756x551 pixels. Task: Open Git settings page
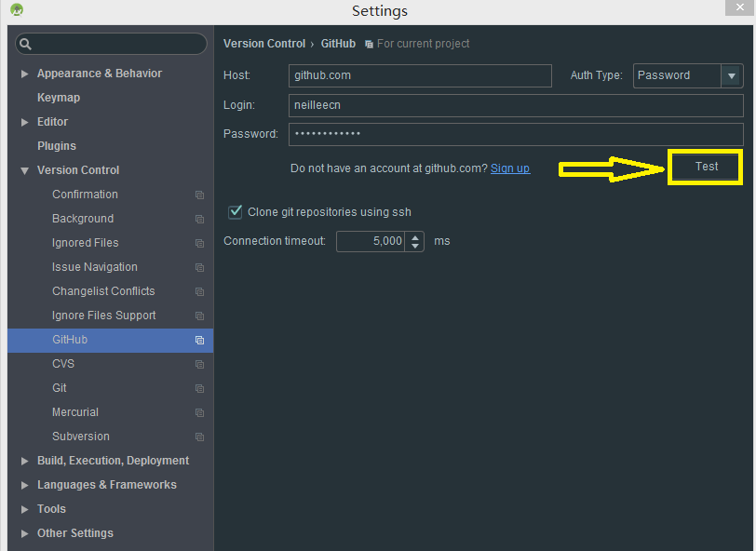point(60,387)
